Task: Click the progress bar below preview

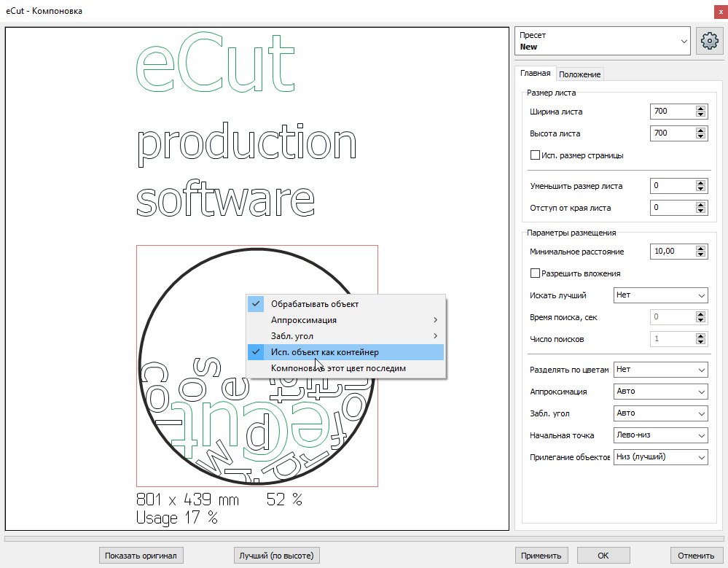Action: [x=364, y=539]
